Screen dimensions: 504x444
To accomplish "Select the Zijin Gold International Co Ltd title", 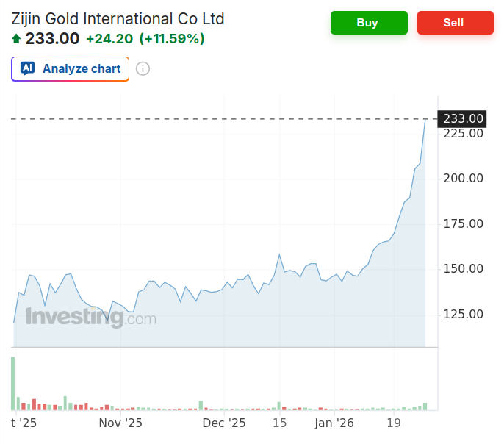I will click(118, 18).
